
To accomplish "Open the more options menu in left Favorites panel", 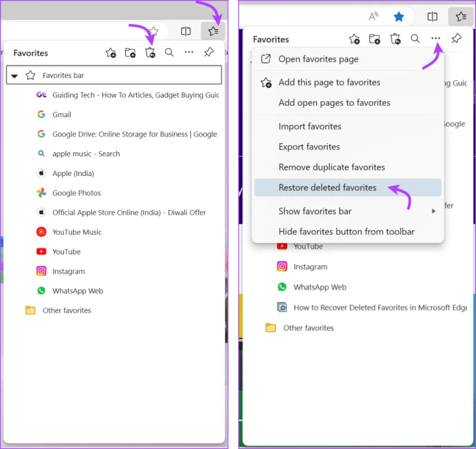I will pos(189,52).
